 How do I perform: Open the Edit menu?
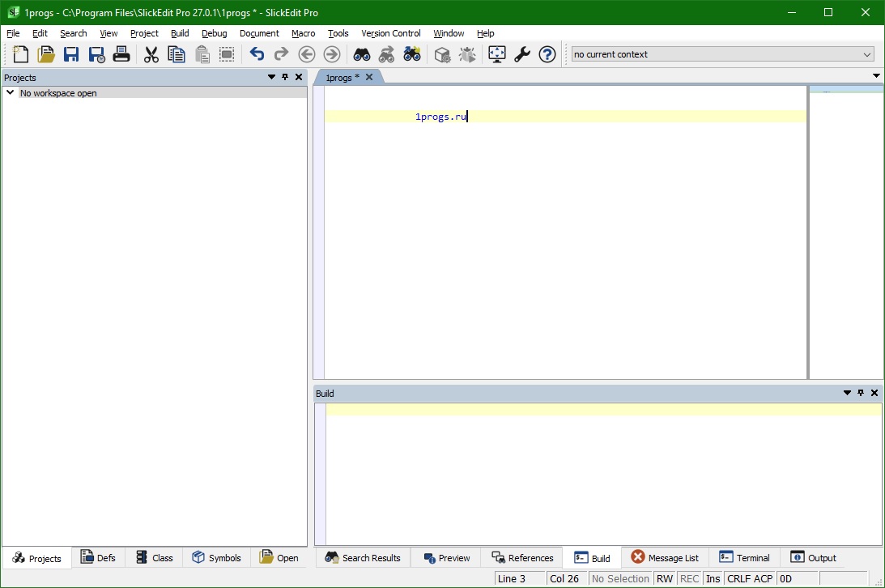[x=40, y=33]
